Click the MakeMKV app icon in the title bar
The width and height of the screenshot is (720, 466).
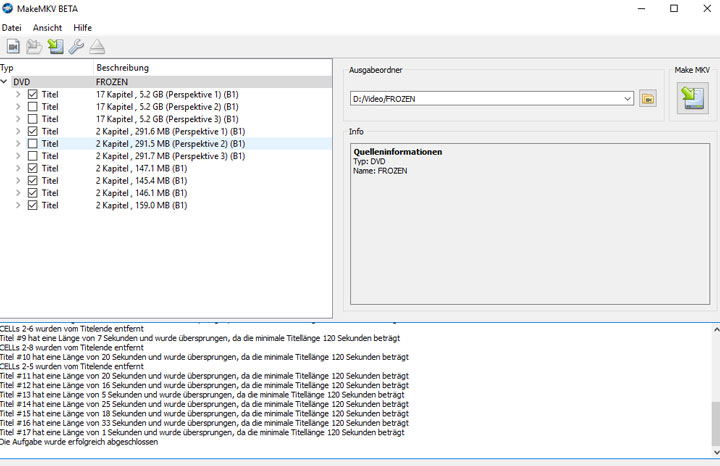[7, 8]
